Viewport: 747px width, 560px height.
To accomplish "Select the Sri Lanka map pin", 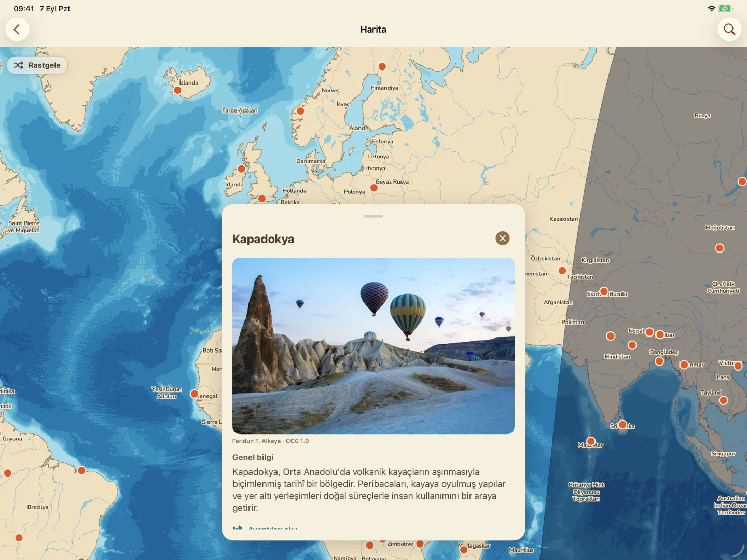I will (622, 425).
